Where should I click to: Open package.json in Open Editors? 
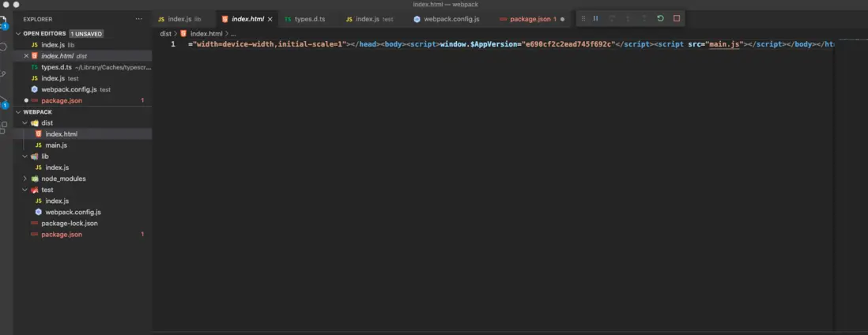pos(83,101)
